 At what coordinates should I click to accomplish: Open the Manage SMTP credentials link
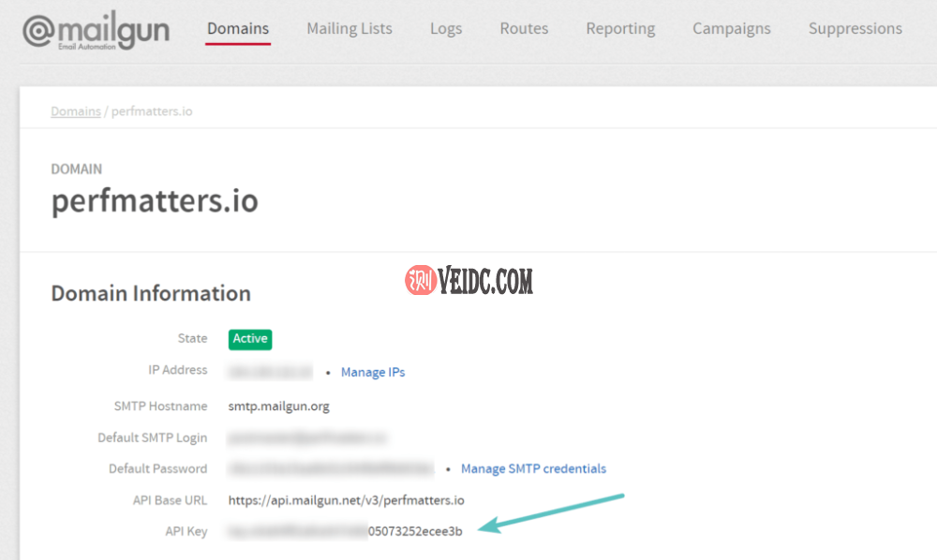[534, 468]
